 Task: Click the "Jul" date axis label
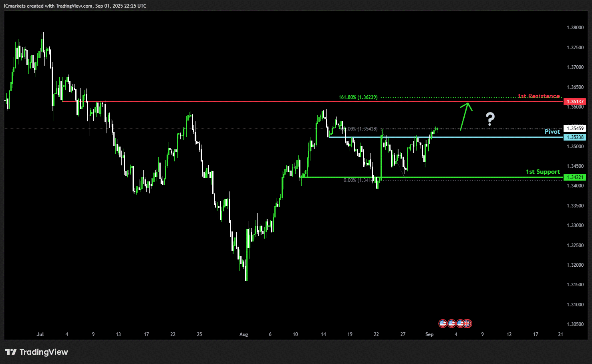(x=40, y=334)
